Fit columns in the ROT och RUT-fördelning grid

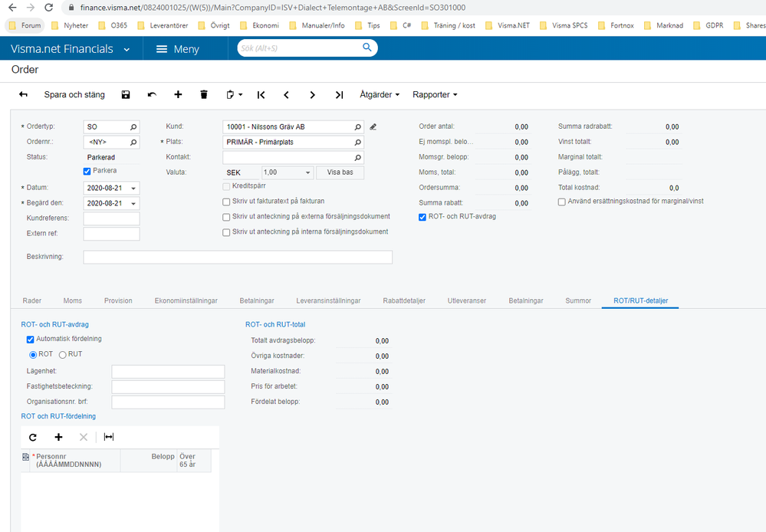(x=109, y=437)
